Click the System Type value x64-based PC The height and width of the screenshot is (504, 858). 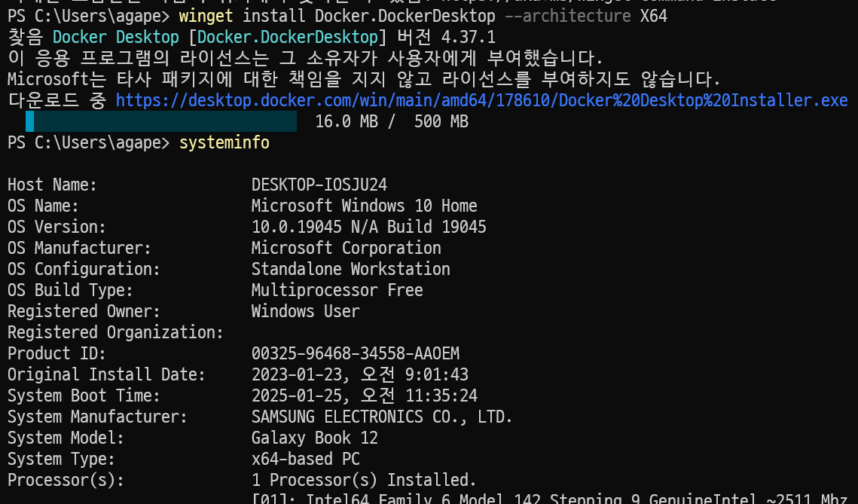305,459
